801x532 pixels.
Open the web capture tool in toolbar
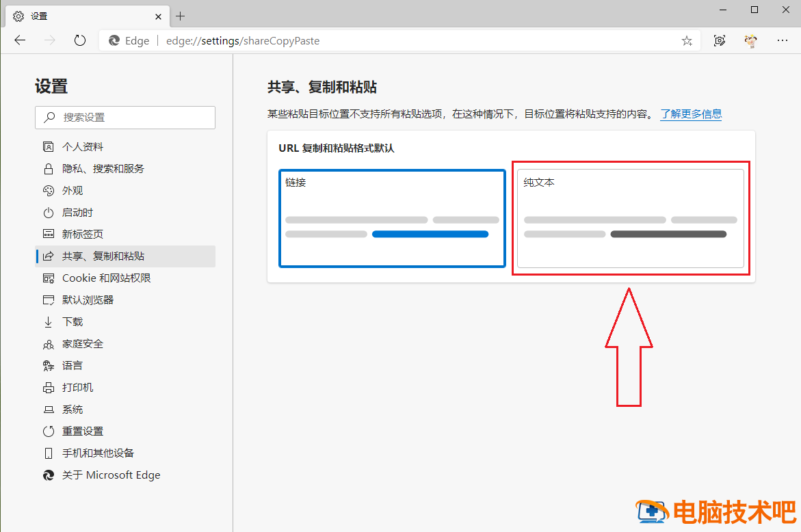[719, 40]
